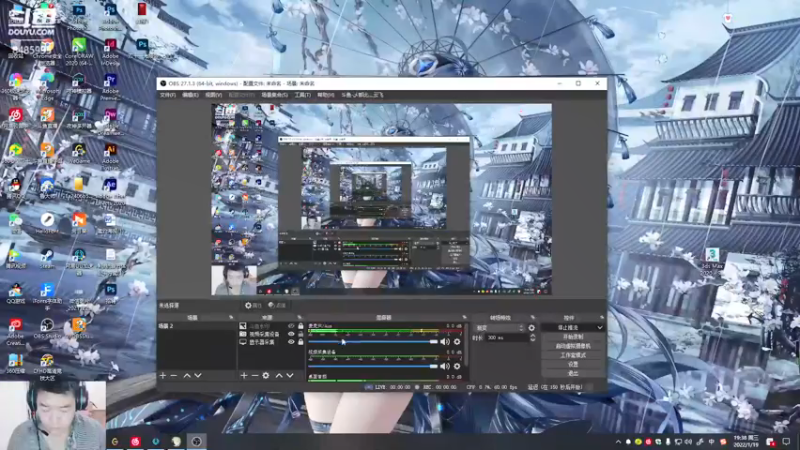Image resolution: width=800 pixels, height=450 pixels.
Task: Click the OBS icon in the Windows taskbar
Action: point(196,441)
